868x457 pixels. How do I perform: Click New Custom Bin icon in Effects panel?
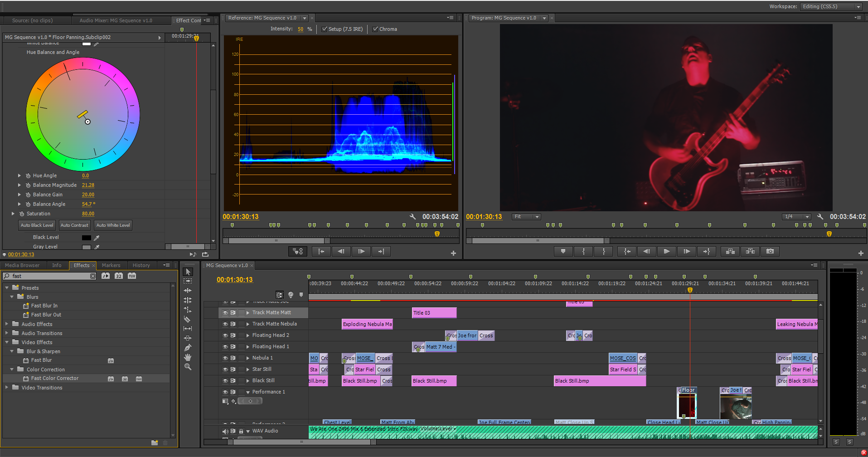click(155, 442)
